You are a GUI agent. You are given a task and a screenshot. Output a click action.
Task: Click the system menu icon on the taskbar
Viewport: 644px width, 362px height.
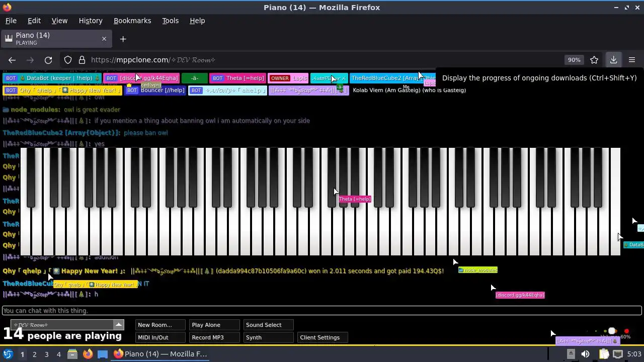(x=8, y=354)
